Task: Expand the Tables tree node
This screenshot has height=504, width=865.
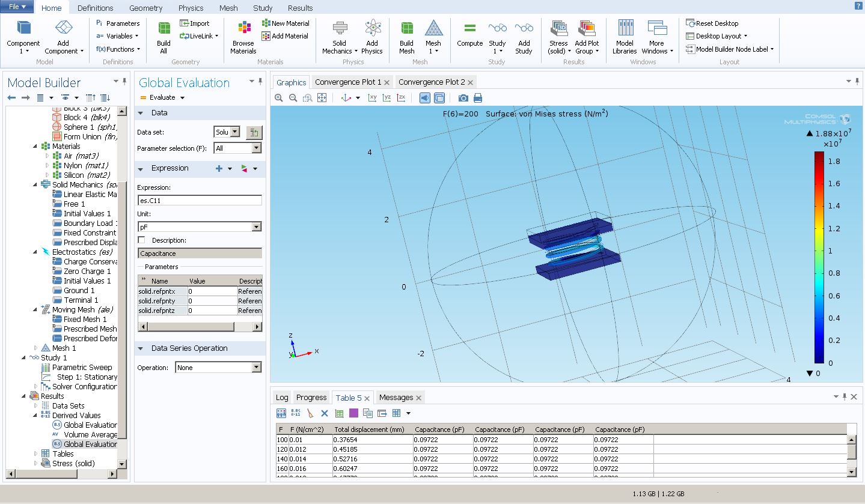Action: (36, 454)
